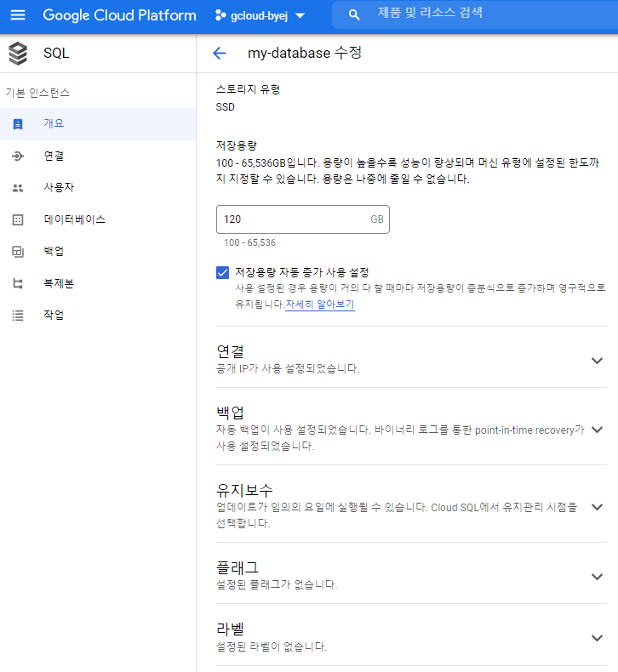The image size is (618, 672).
Task: Click the 백업 section heading in main panel
Action: [231, 413]
